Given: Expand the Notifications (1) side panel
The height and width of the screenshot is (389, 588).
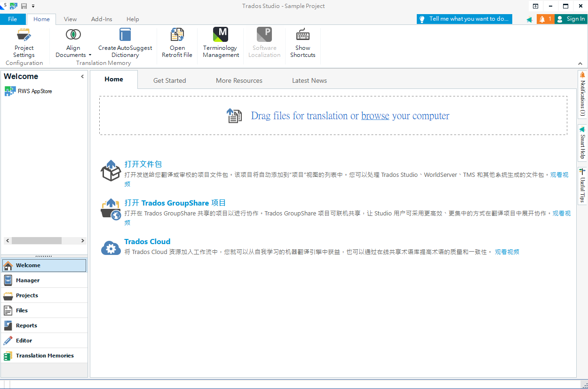Looking at the screenshot, I should [582, 95].
